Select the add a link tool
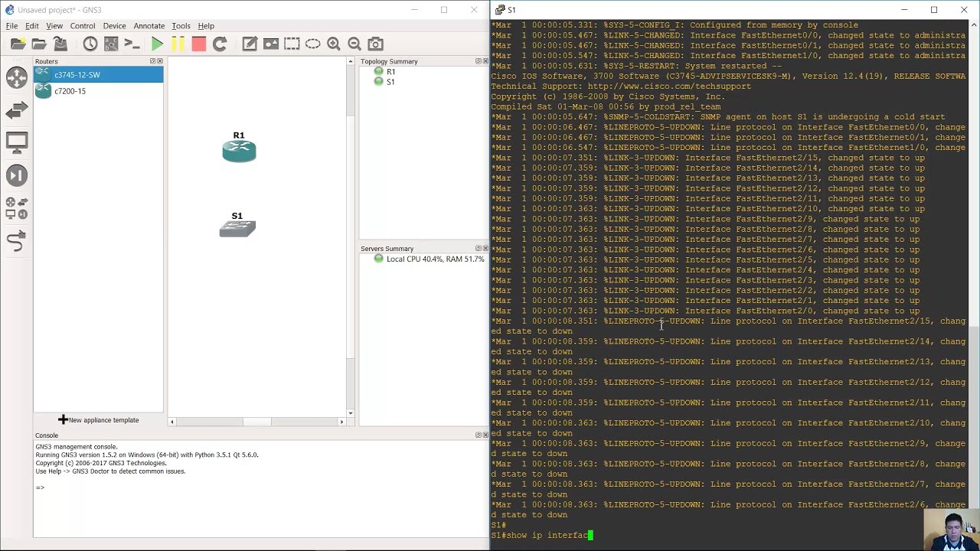This screenshot has height=551, width=980. tap(17, 242)
